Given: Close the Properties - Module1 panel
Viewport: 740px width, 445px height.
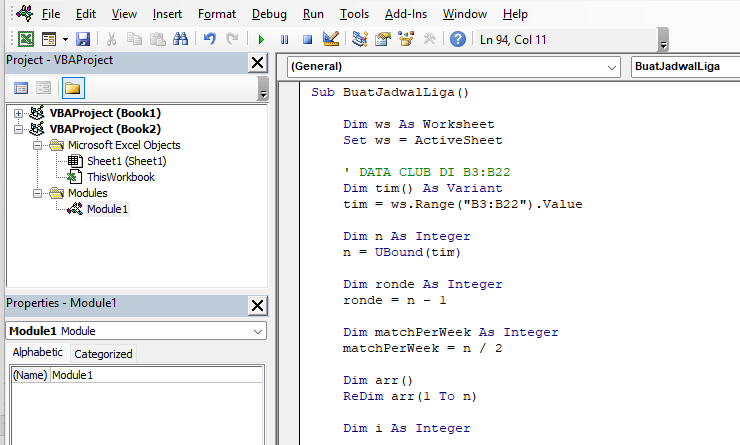Looking at the screenshot, I should [258, 306].
